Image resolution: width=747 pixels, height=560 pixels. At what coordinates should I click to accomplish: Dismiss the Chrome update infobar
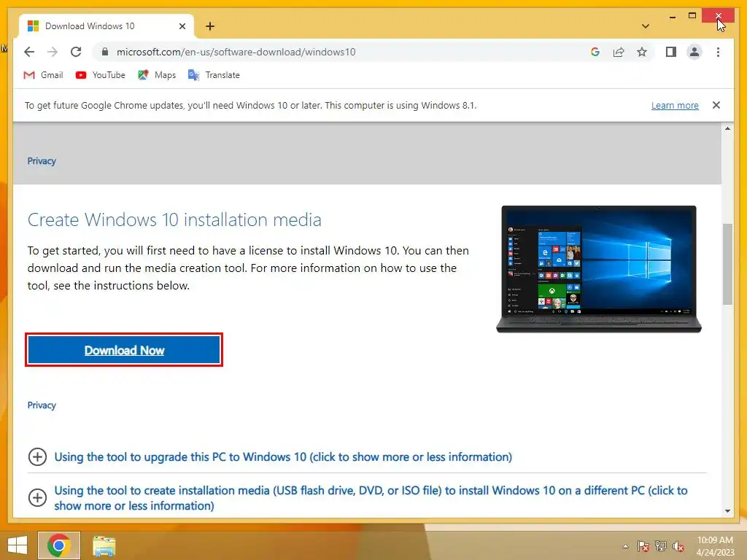coord(716,105)
